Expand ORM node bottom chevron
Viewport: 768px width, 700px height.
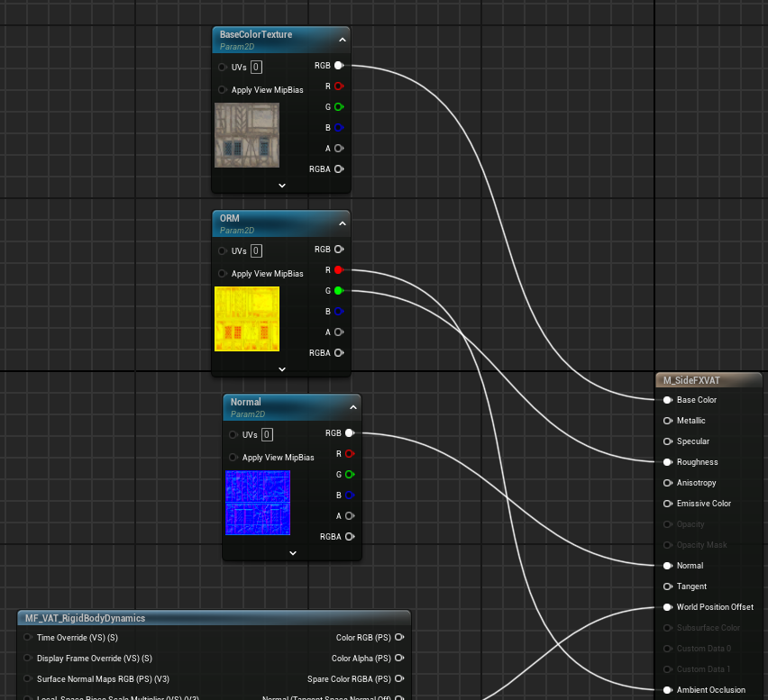coord(282,369)
